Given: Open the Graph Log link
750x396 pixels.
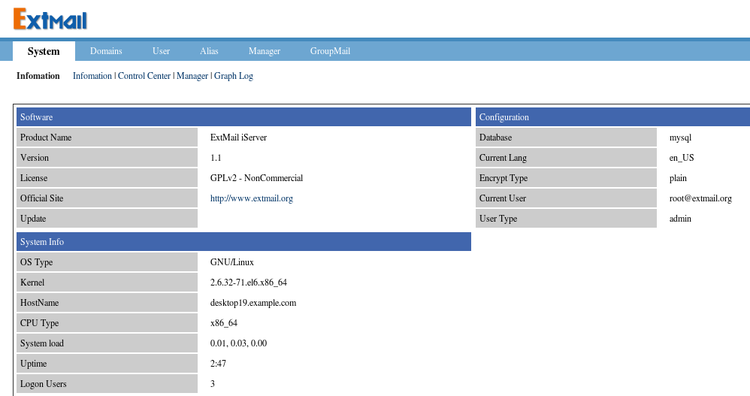Looking at the screenshot, I should (x=233, y=76).
